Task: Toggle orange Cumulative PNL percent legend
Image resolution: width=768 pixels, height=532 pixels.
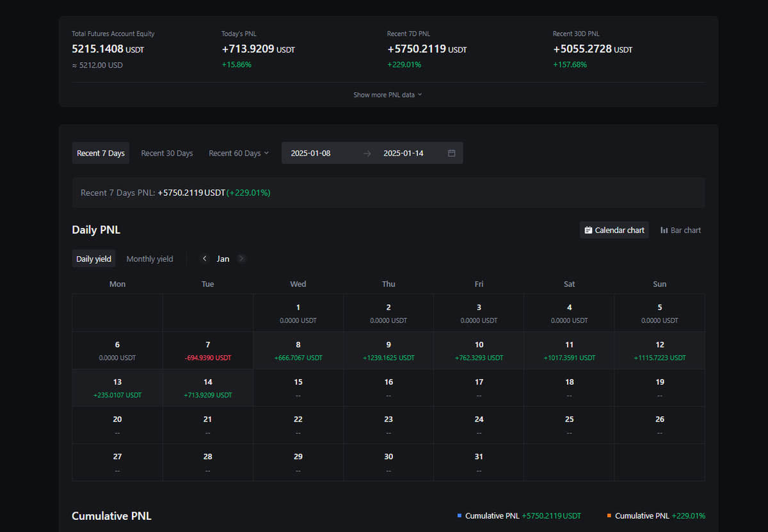Action: point(656,515)
